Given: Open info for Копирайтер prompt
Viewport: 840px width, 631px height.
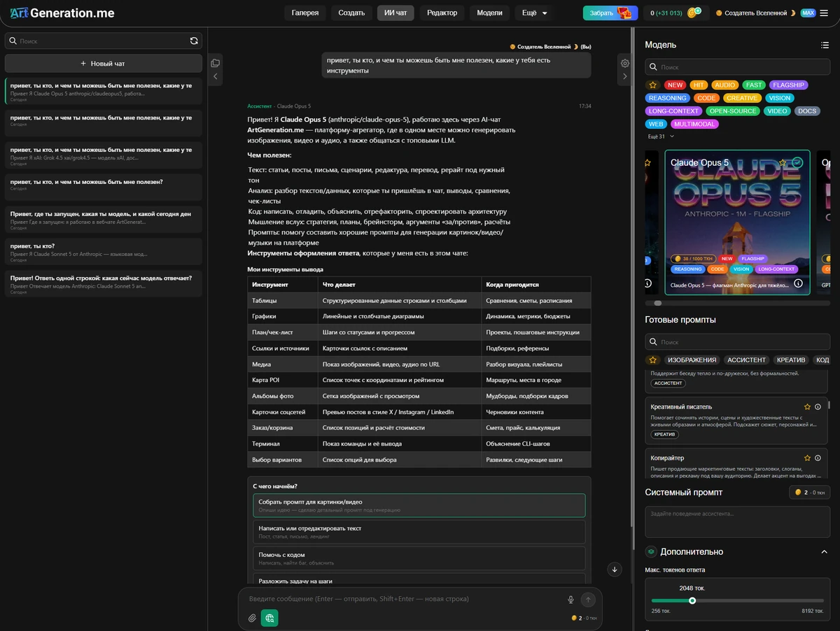Looking at the screenshot, I should tap(818, 458).
